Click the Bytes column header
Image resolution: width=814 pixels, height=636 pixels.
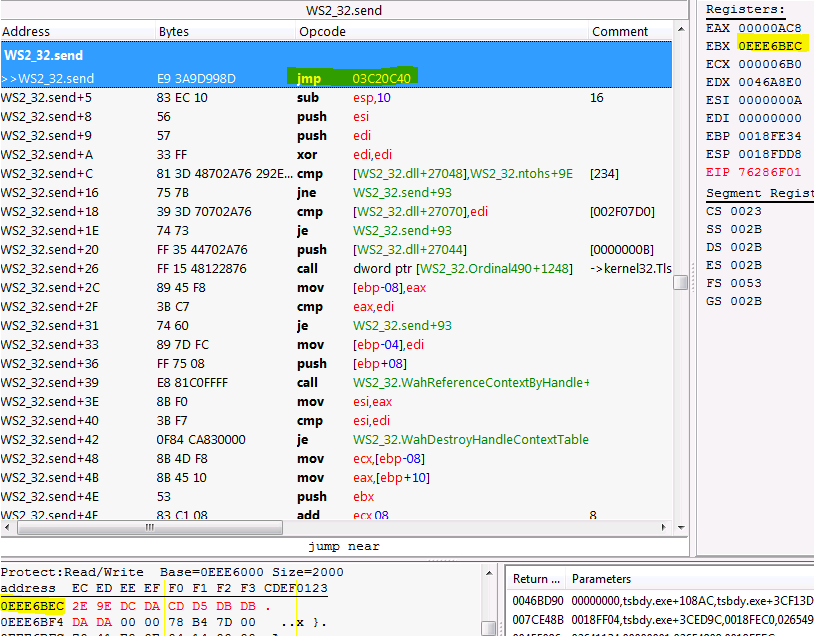[x=174, y=31]
